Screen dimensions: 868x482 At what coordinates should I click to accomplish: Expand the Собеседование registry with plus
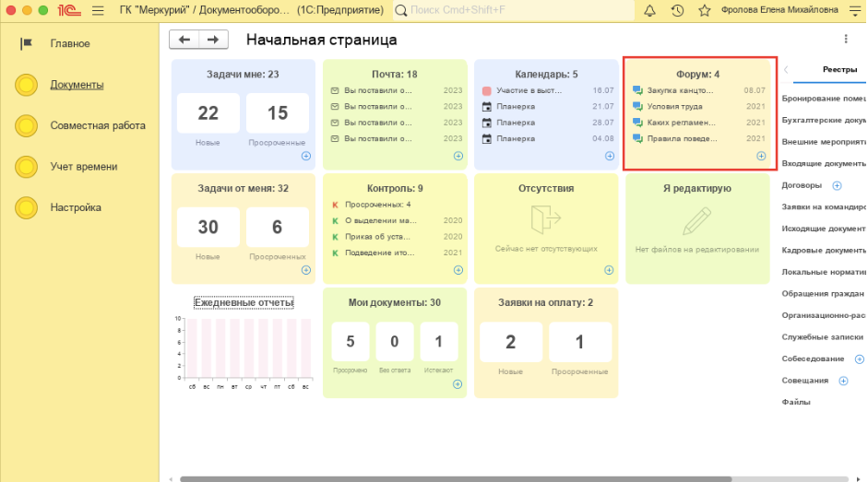pos(859,359)
